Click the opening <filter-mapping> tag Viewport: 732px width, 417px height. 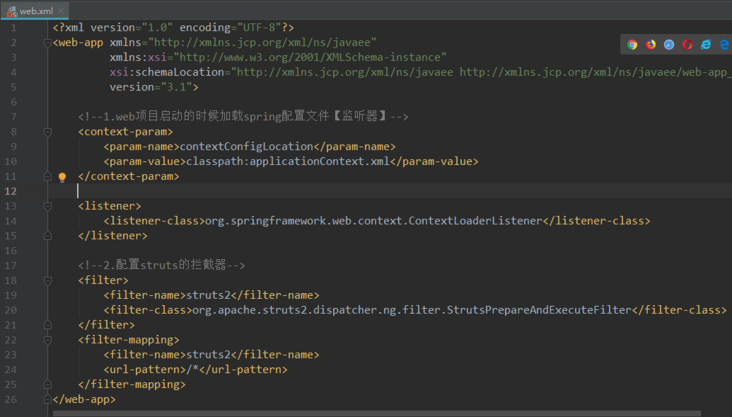click(x=129, y=340)
